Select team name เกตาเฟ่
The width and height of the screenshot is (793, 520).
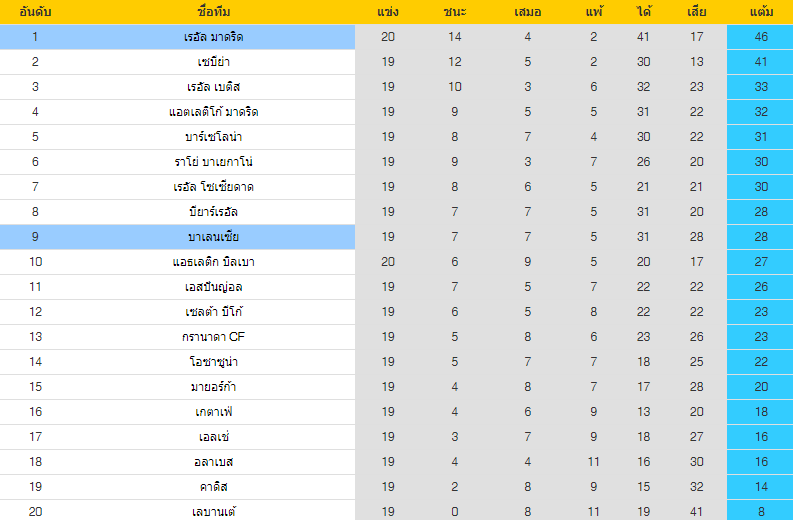coord(213,412)
